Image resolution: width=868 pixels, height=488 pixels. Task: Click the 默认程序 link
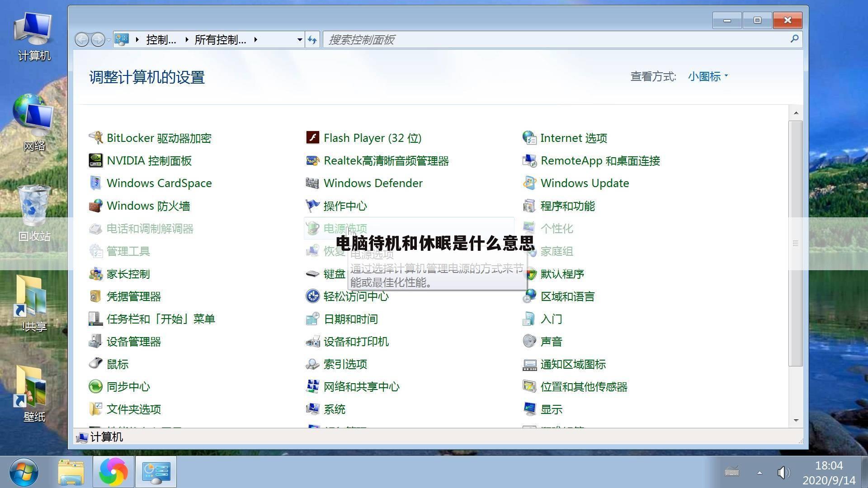[562, 274]
